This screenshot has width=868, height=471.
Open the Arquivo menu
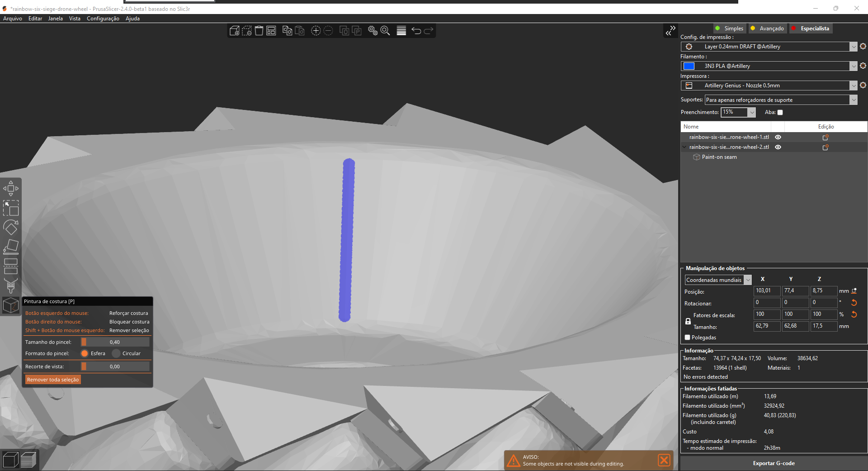coord(13,19)
